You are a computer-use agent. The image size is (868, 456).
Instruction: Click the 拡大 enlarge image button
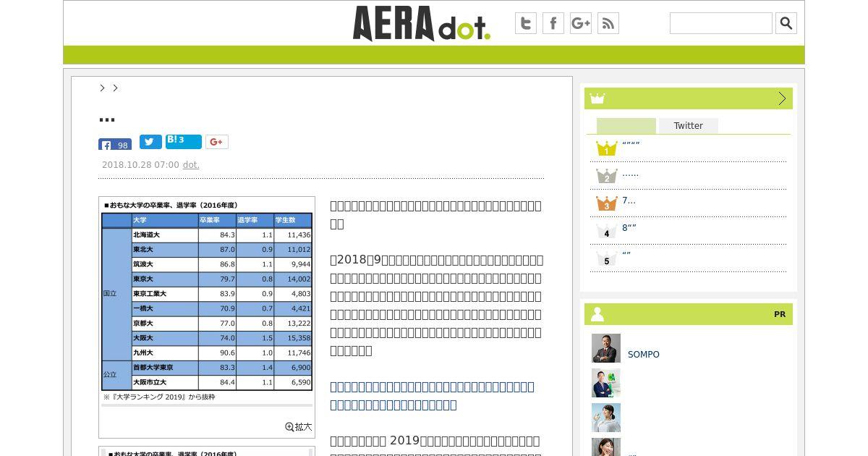[x=299, y=427]
